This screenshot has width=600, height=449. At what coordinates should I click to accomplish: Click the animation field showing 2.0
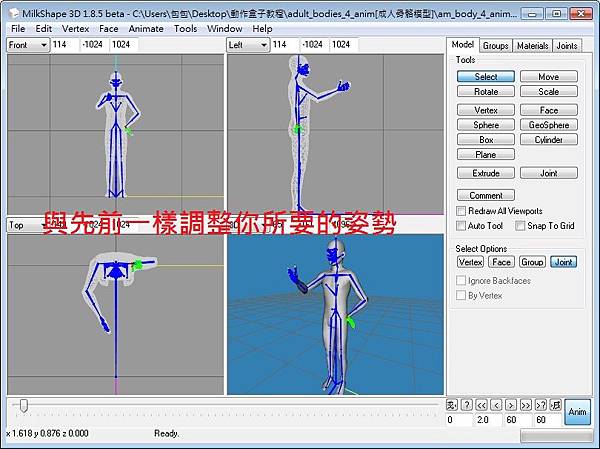point(489,420)
